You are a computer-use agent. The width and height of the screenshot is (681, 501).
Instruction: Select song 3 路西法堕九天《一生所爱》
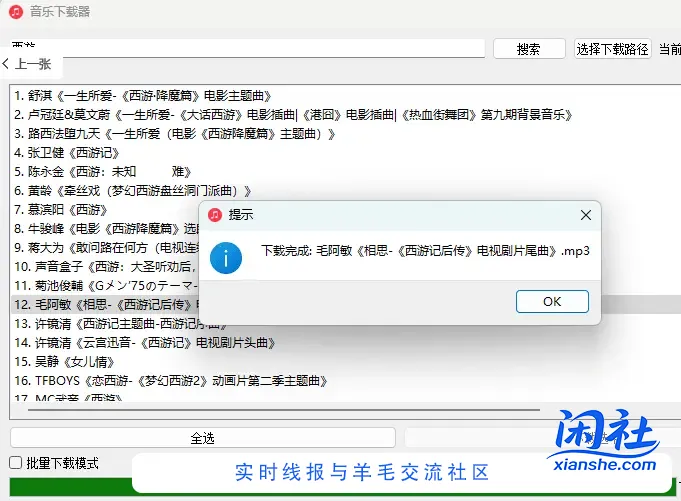(x=175, y=134)
